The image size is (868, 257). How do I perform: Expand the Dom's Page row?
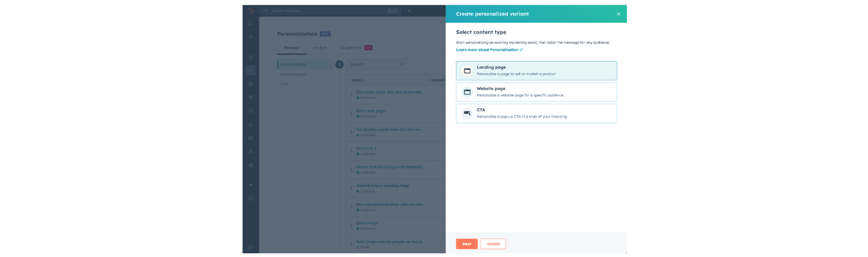coord(351,226)
